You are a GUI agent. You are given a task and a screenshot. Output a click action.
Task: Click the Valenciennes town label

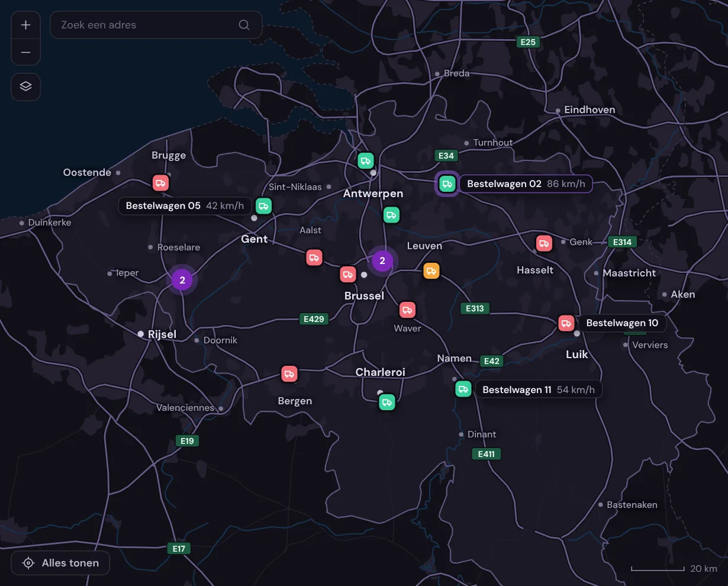(x=185, y=408)
